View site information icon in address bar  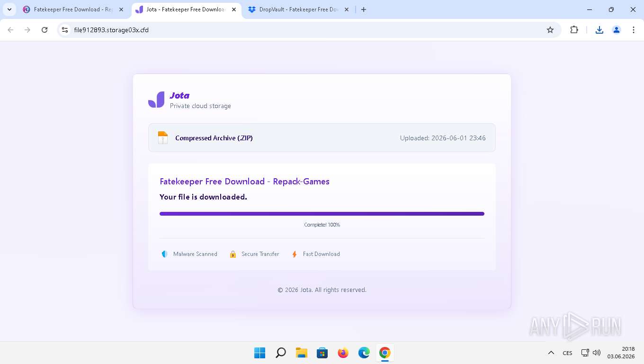pos(65,30)
